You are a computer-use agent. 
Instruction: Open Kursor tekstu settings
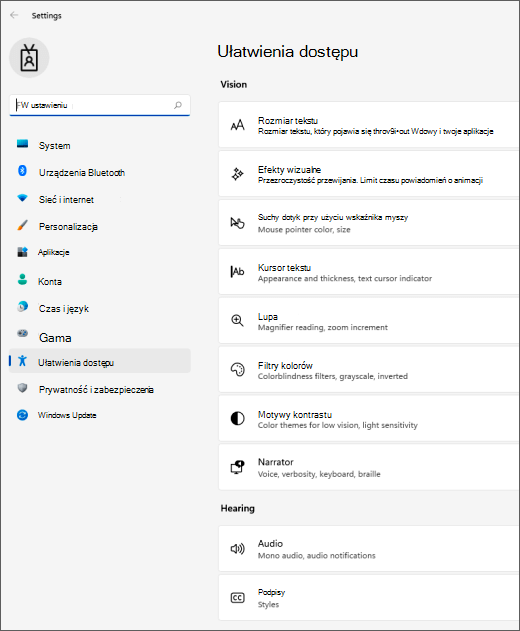coord(368,272)
